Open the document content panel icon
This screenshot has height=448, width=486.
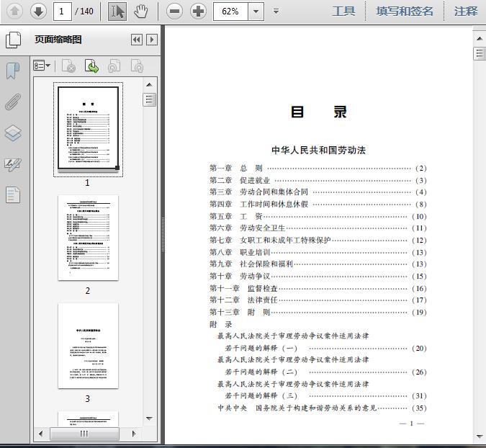click(13, 195)
